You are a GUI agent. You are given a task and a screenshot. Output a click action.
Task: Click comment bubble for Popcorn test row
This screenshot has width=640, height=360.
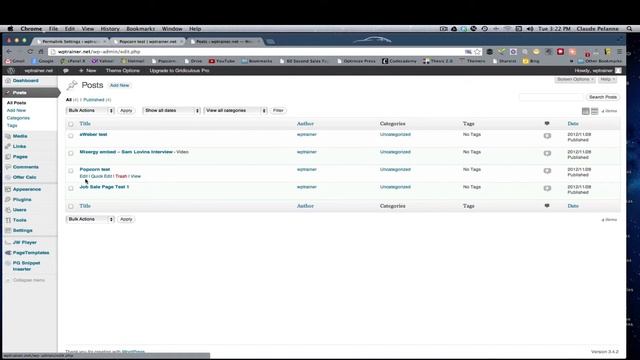[x=547, y=171]
